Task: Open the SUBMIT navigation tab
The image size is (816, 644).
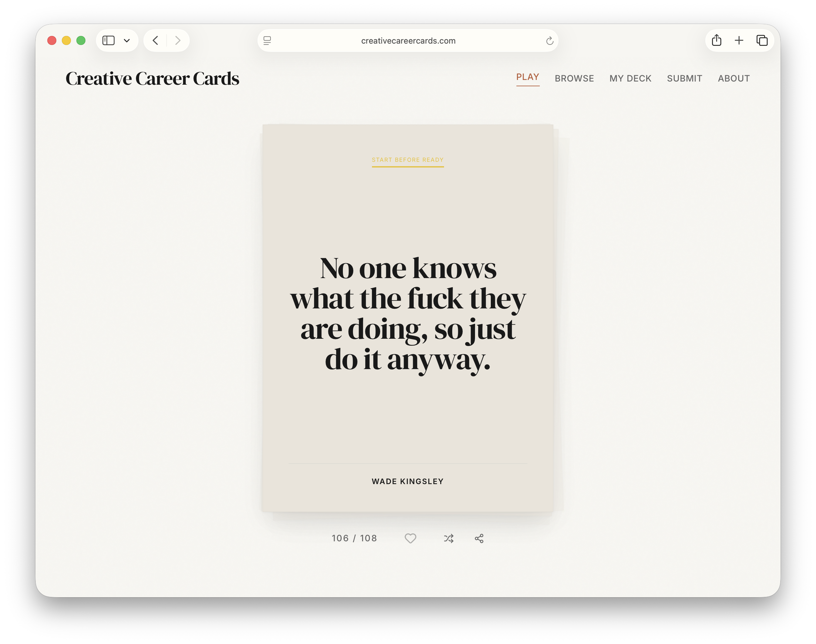Action: 685,78
